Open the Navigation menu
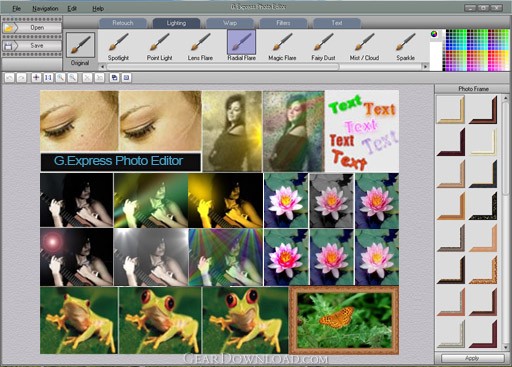This screenshot has height=367, width=512. click(x=45, y=8)
